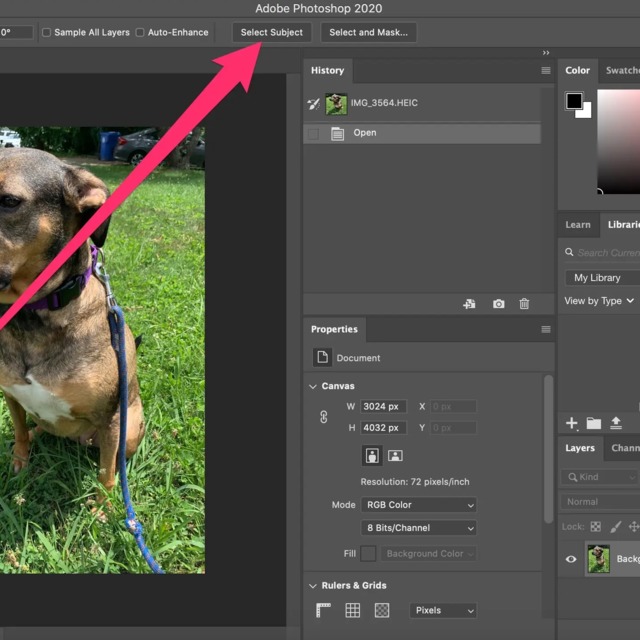Create new document from current history state
640x640 pixels.
click(x=469, y=304)
